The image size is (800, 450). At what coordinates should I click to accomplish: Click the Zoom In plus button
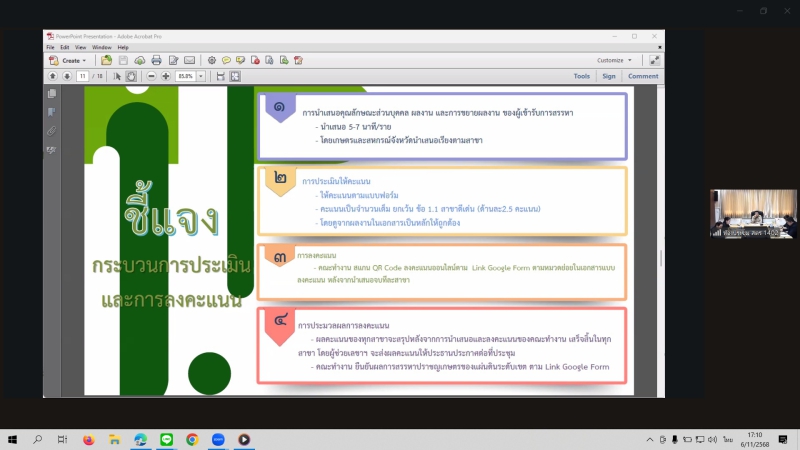click(166, 76)
